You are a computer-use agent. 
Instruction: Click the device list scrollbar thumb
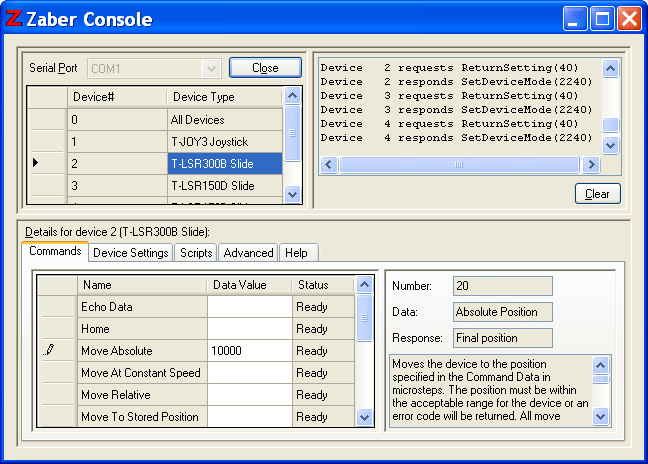293,133
